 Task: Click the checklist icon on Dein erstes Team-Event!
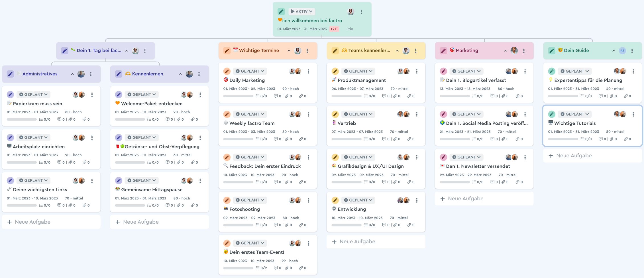(x=258, y=268)
